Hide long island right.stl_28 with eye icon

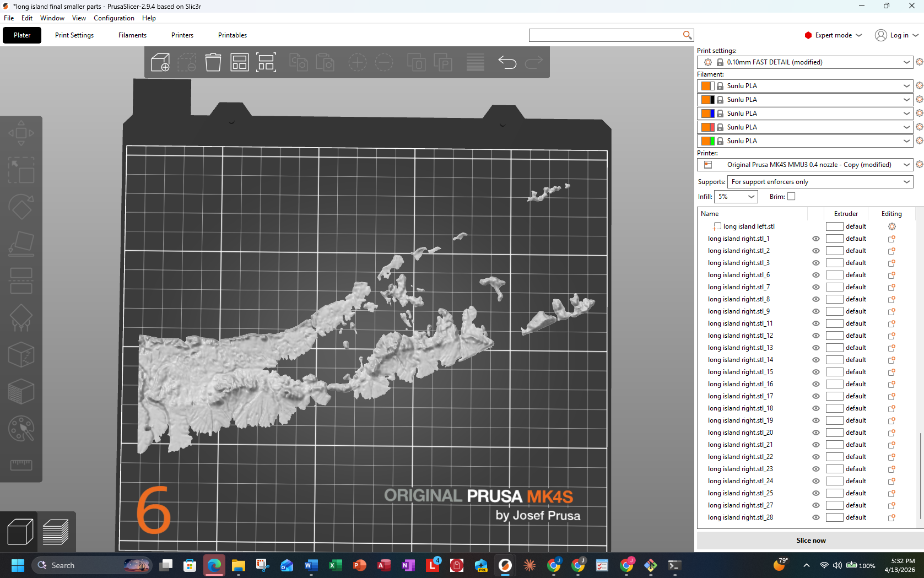[x=816, y=517]
